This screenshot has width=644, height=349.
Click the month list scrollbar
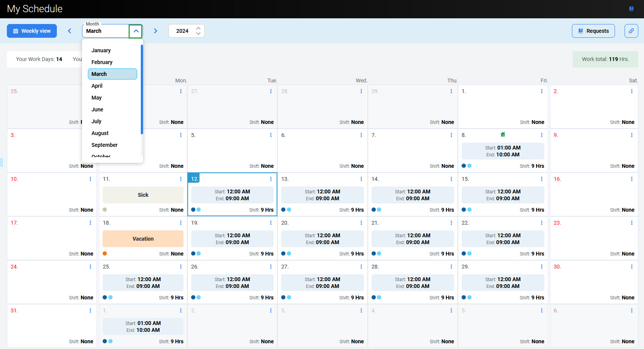click(x=142, y=90)
